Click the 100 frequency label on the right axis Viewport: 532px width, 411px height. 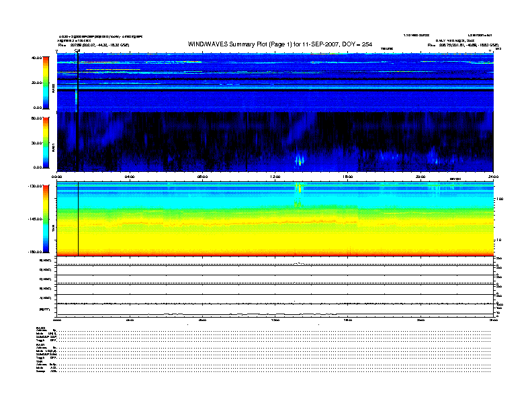[x=500, y=199]
